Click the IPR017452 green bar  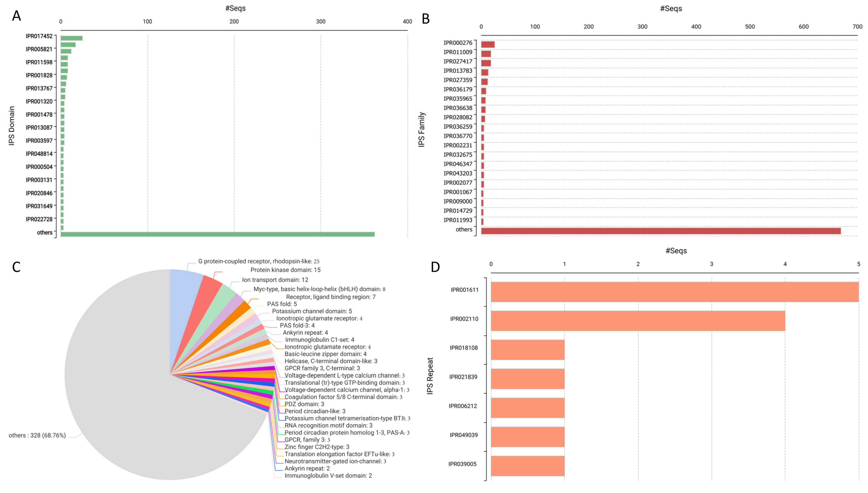pos(71,38)
